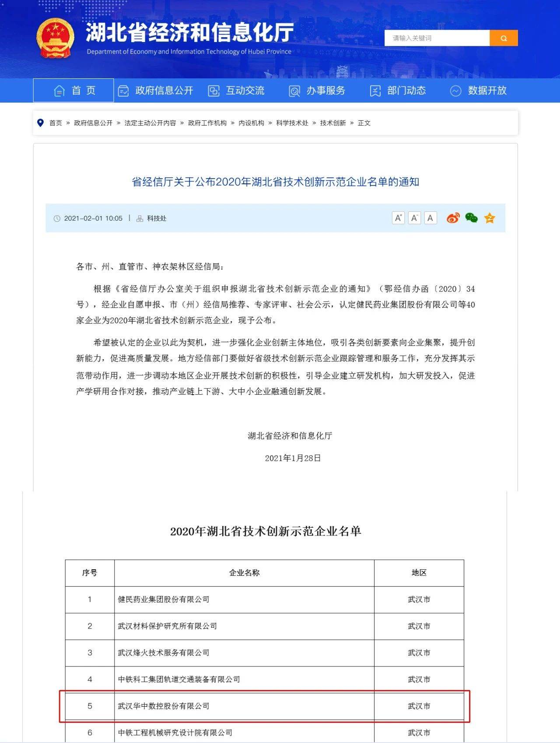Image resolution: width=560 pixels, height=743 pixels.
Task: Click the 2020年湖北省技术创新示范企业名单 heading
Action: click(x=266, y=531)
